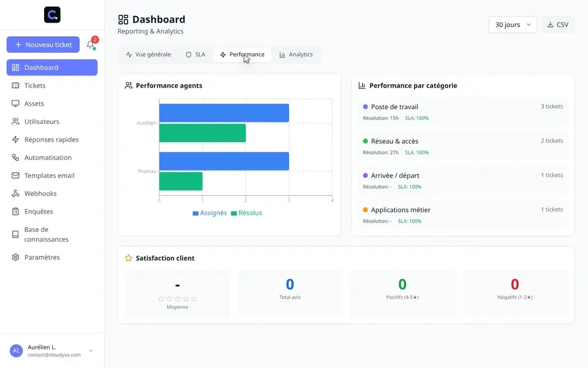Viewport: 588px width, 368px height.
Task: Click Aurélien's blue Assignés bar
Action: [x=224, y=113]
